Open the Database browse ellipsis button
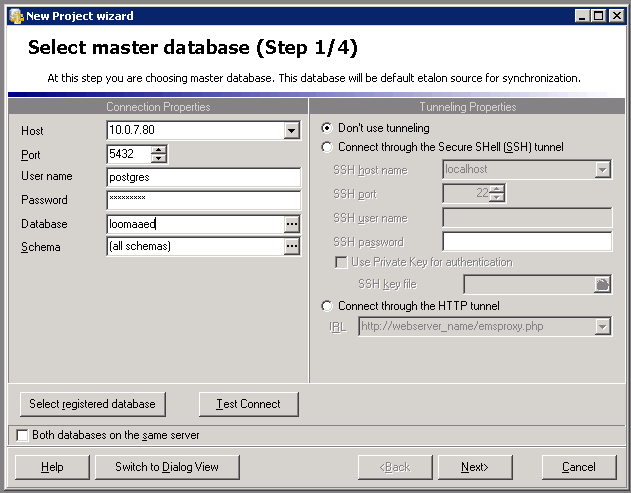This screenshot has width=631, height=493. pos(292,224)
